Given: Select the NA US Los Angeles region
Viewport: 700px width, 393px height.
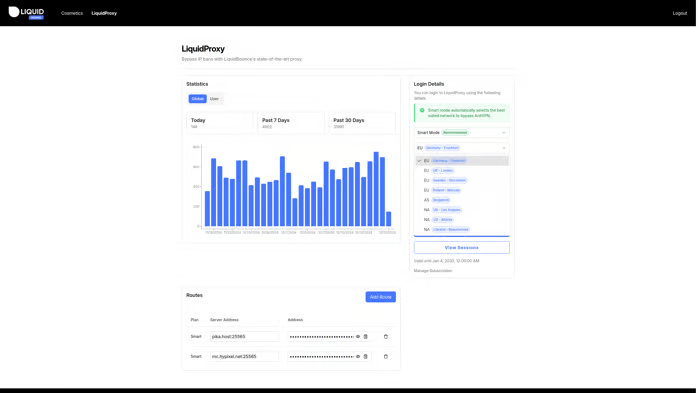Looking at the screenshot, I should tap(462, 210).
